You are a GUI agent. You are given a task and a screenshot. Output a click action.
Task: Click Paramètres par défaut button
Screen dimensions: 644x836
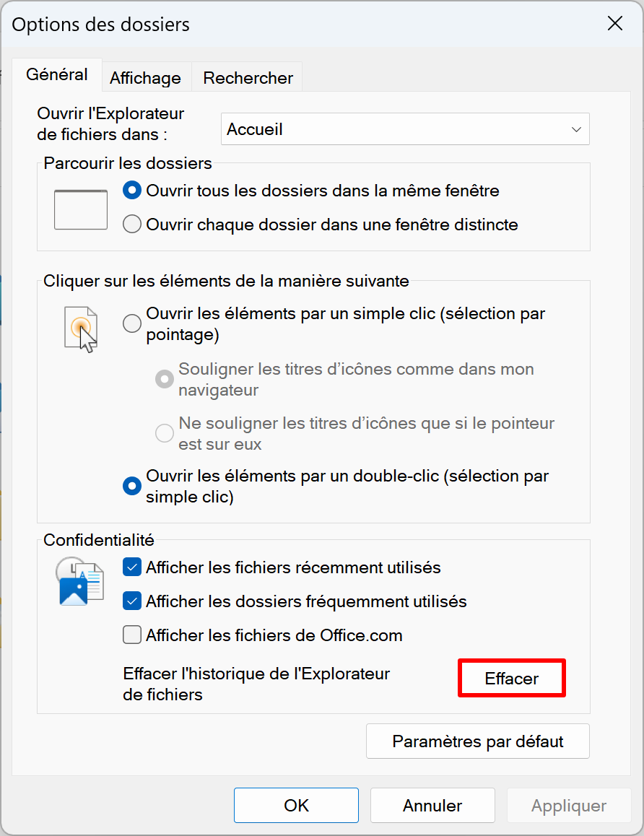pos(478,741)
